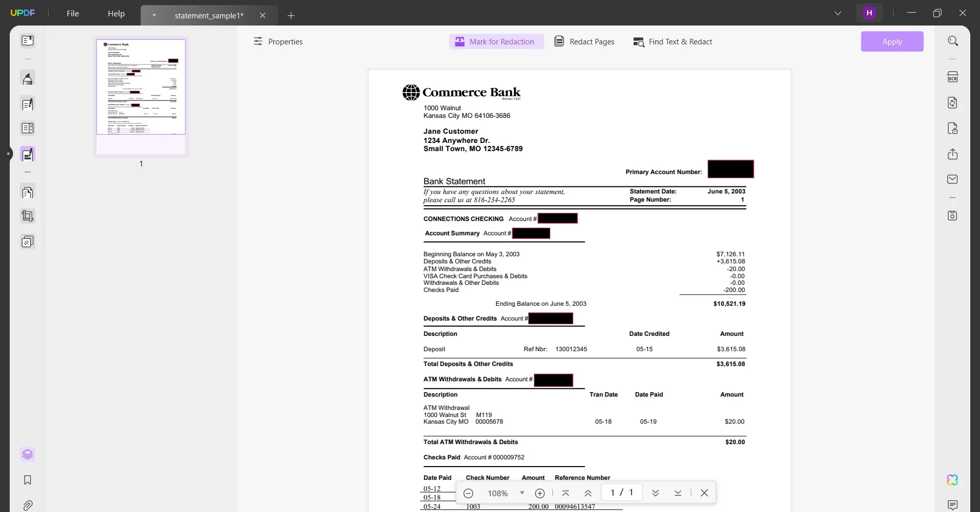Add a new tab
This screenshot has height=512, width=980.
pyautogui.click(x=291, y=15)
